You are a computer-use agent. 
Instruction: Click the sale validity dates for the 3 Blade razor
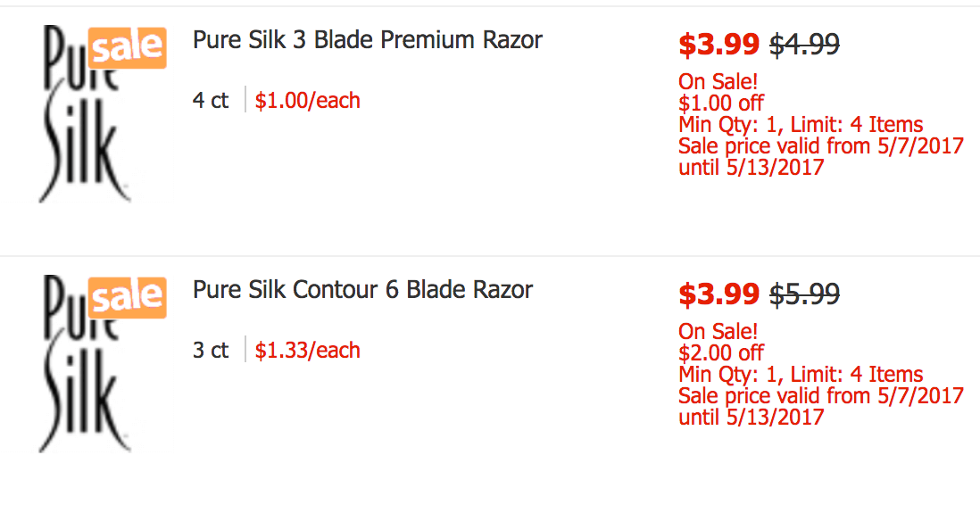click(821, 157)
